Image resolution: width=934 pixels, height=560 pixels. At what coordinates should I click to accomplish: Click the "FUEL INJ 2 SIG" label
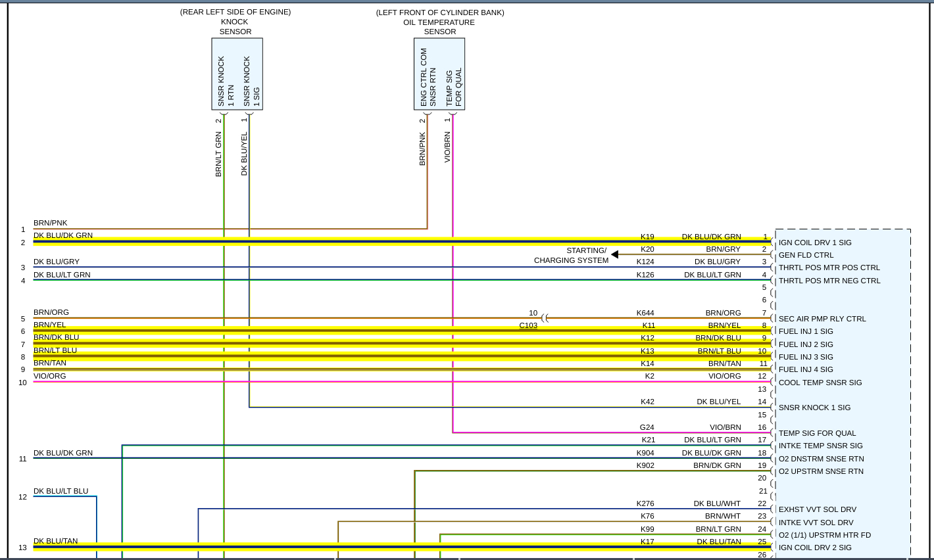[806, 344]
